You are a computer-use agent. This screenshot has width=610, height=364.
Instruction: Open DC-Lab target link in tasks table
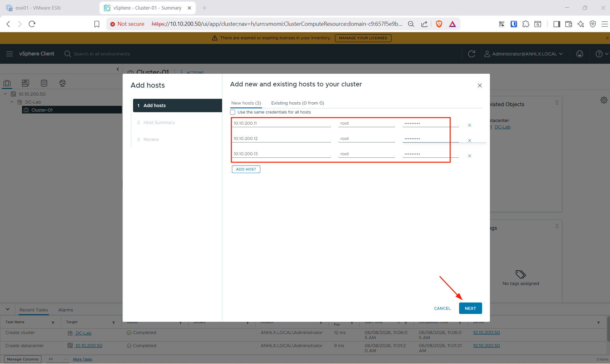pos(83,333)
